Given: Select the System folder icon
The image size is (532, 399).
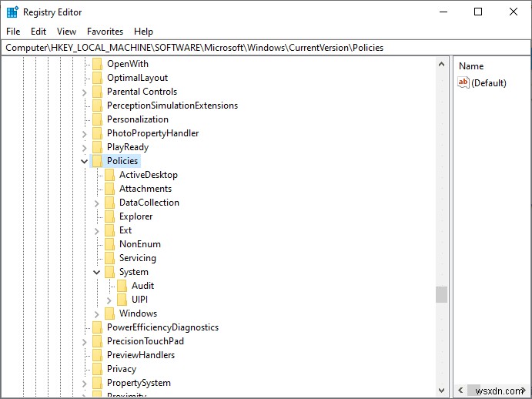Looking at the screenshot, I should pyautogui.click(x=109, y=272).
